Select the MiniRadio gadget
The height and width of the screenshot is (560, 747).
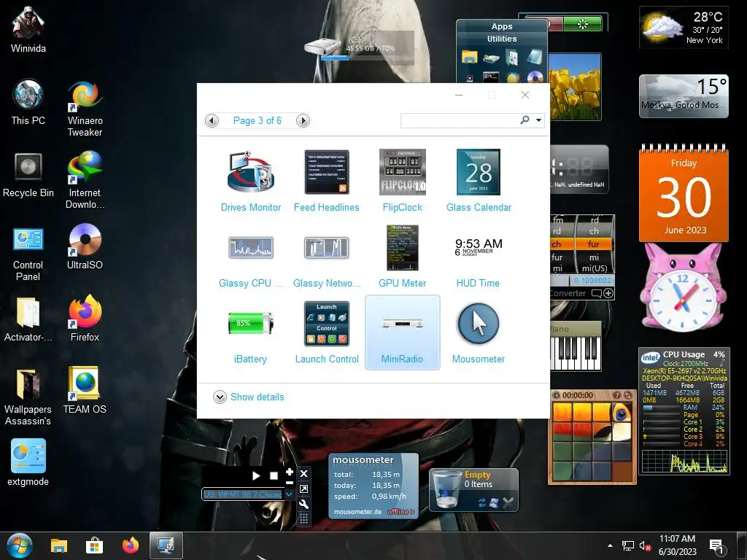tap(403, 332)
